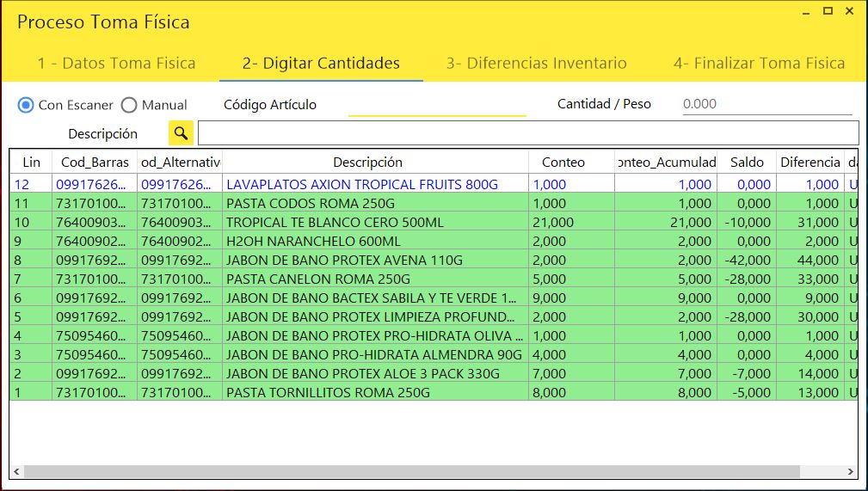
Task: Minimize the Proceso Toma Física window
Action: click(x=806, y=12)
